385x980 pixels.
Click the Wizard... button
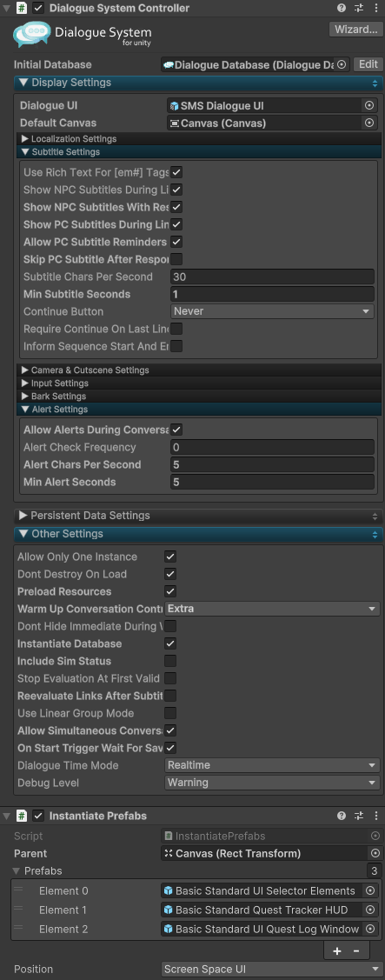(x=355, y=30)
